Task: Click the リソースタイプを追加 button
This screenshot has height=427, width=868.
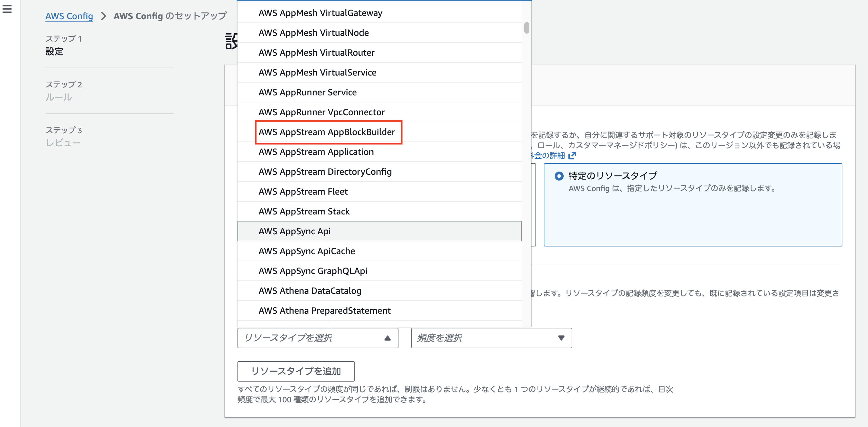Action: coord(295,371)
